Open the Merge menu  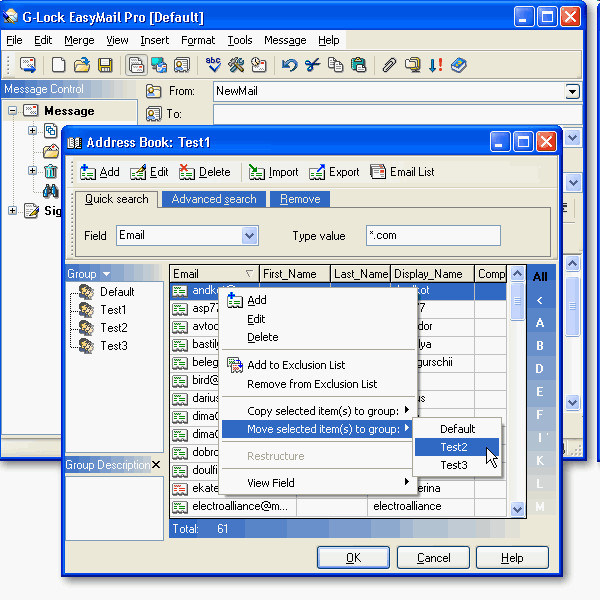[79, 40]
